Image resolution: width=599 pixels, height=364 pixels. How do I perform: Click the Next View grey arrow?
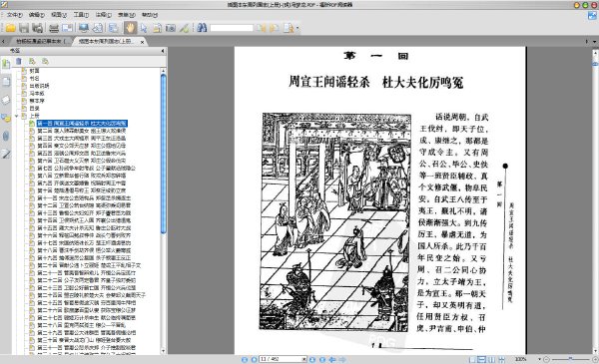point(342,359)
